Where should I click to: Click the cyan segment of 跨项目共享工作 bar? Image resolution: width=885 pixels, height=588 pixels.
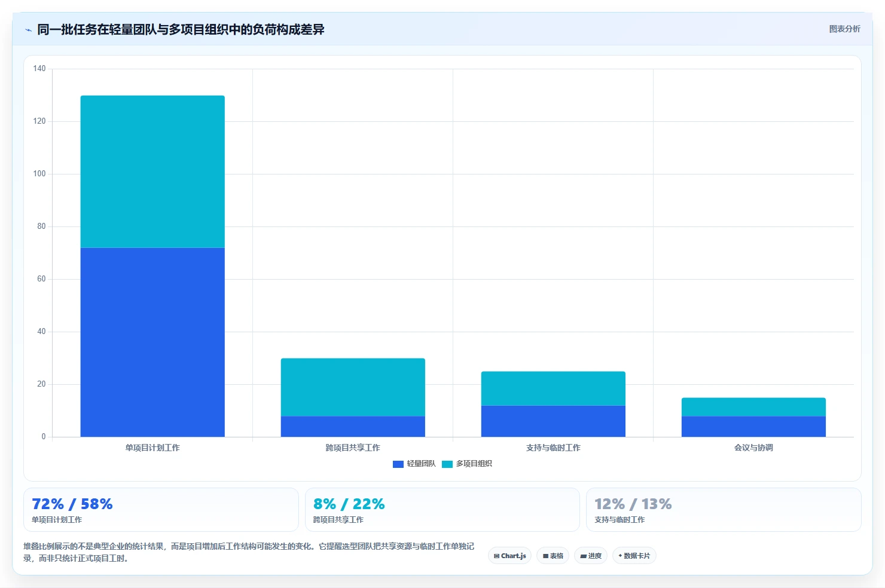pyautogui.click(x=353, y=387)
